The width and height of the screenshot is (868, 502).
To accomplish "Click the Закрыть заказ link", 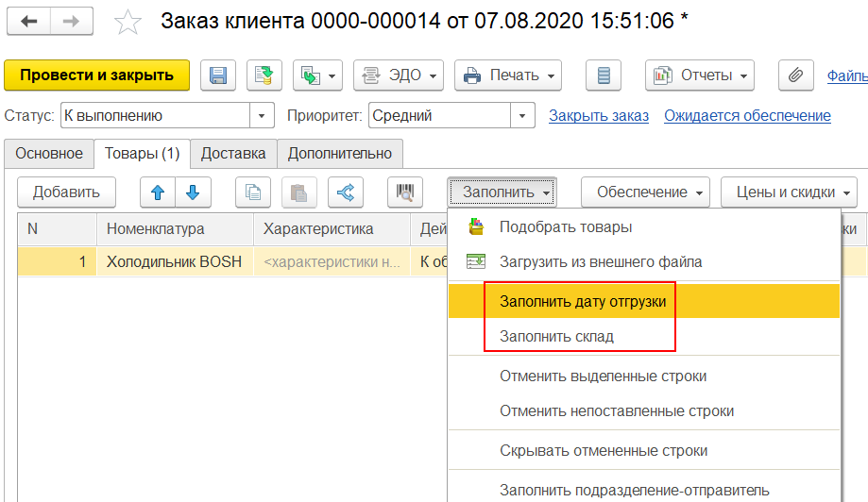I will 599,116.
